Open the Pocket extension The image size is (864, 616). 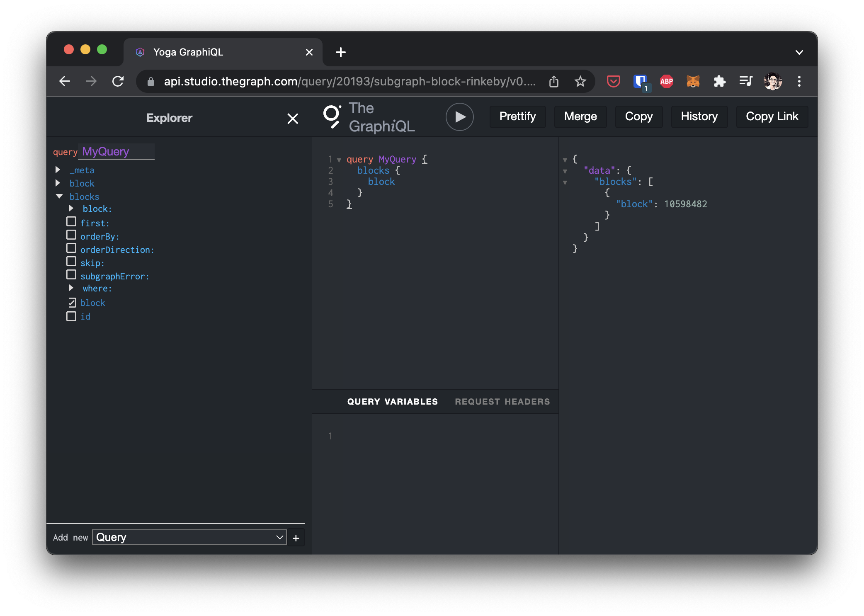613,81
